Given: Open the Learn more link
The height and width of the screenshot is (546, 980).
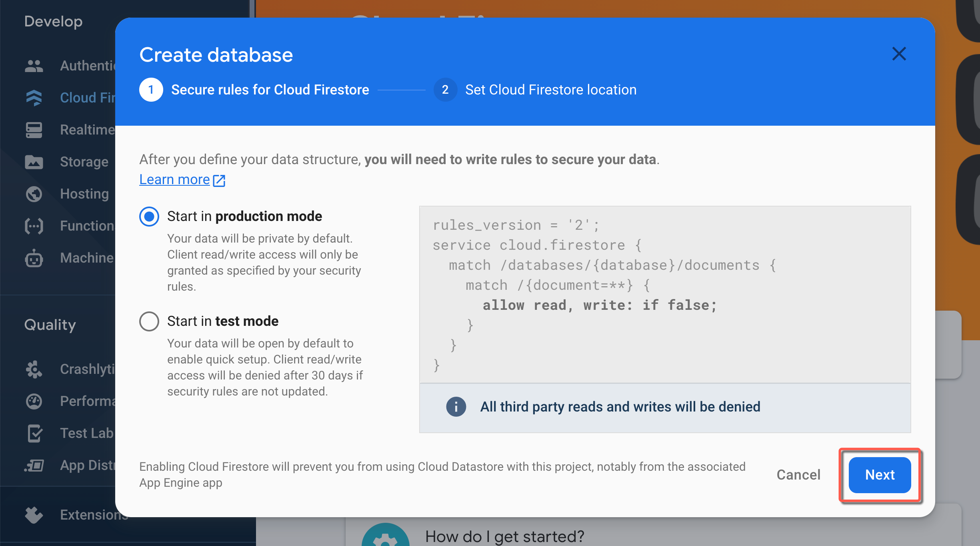Looking at the screenshot, I should coord(174,180).
